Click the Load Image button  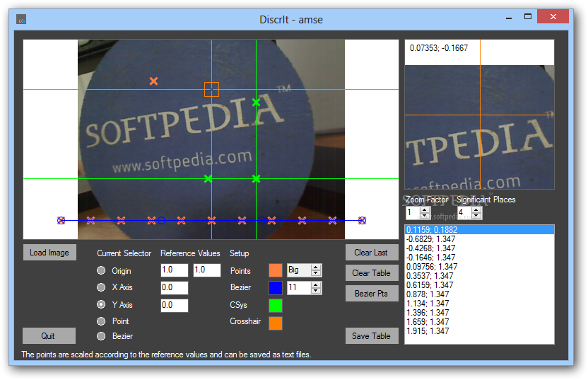49,253
